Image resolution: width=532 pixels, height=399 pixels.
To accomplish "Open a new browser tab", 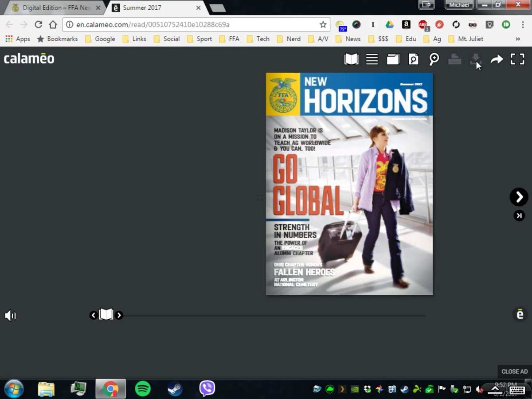I will pyautogui.click(x=217, y=8).
